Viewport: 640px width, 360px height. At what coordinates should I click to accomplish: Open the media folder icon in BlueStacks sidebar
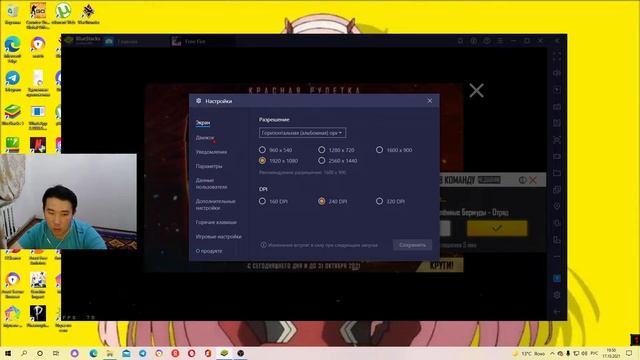557,173
